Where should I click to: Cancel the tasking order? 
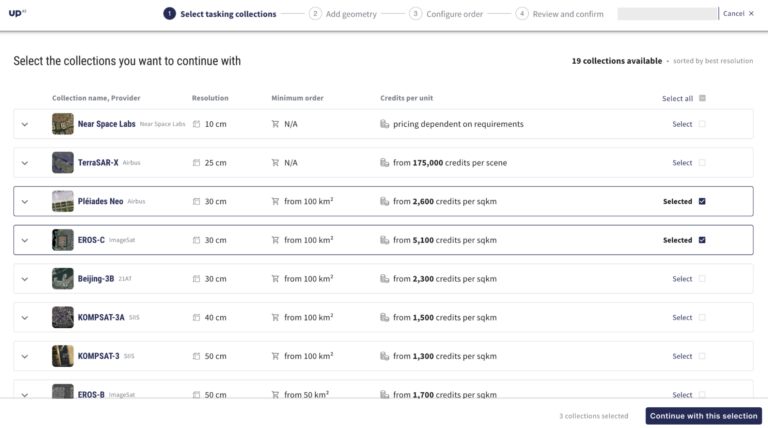[738, 14]
